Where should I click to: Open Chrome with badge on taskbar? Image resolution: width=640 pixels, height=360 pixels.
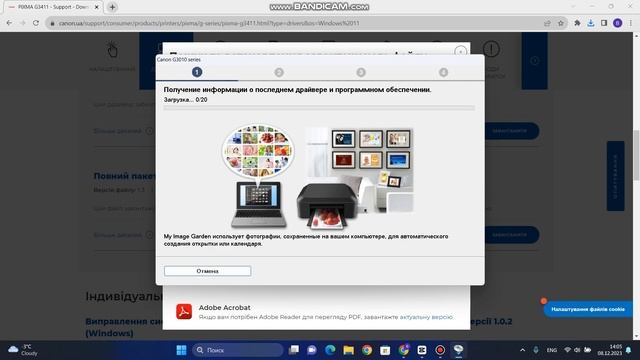[x=404, y=350]
